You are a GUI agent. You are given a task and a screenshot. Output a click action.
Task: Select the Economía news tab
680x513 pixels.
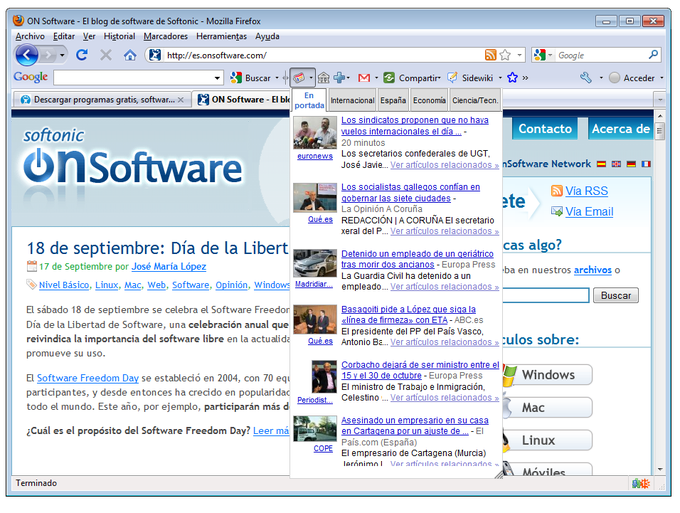[x=429, y=100]
